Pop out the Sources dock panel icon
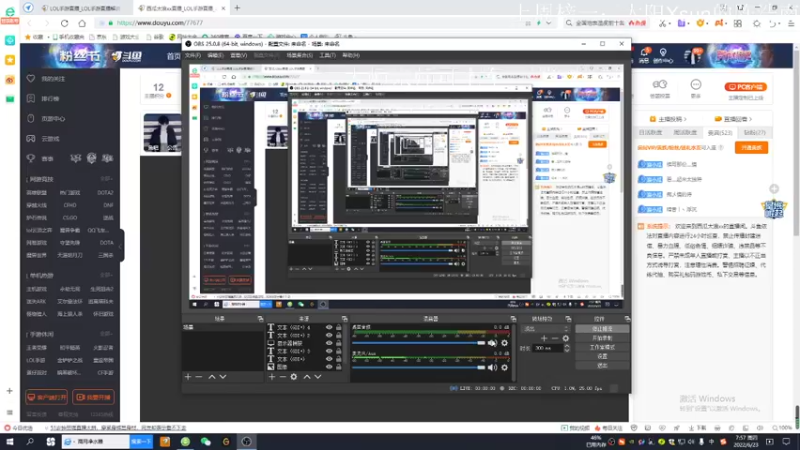This screenshot has width=800, height=450. (344, 319)
